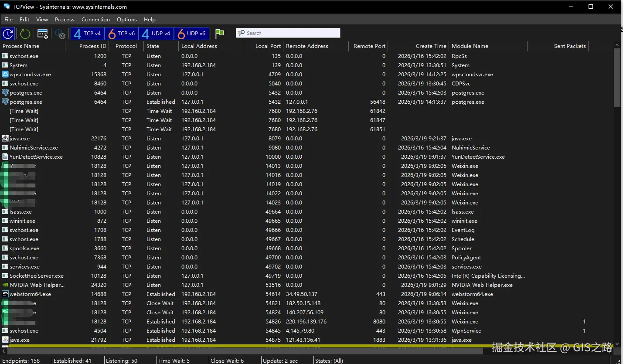Toggle the UDP v6 filter
Screen dimensions: 623x364
tap(191, 34)
